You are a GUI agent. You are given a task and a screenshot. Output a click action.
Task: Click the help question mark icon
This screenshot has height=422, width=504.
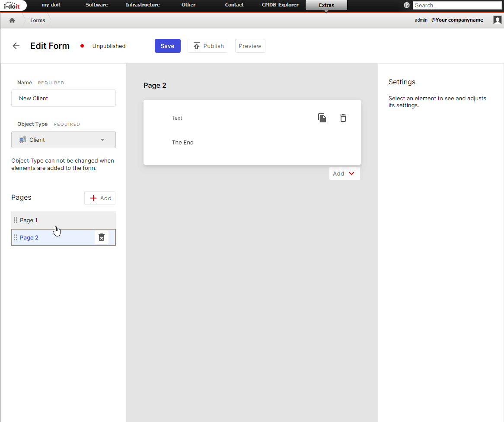(x=407, y=5)
